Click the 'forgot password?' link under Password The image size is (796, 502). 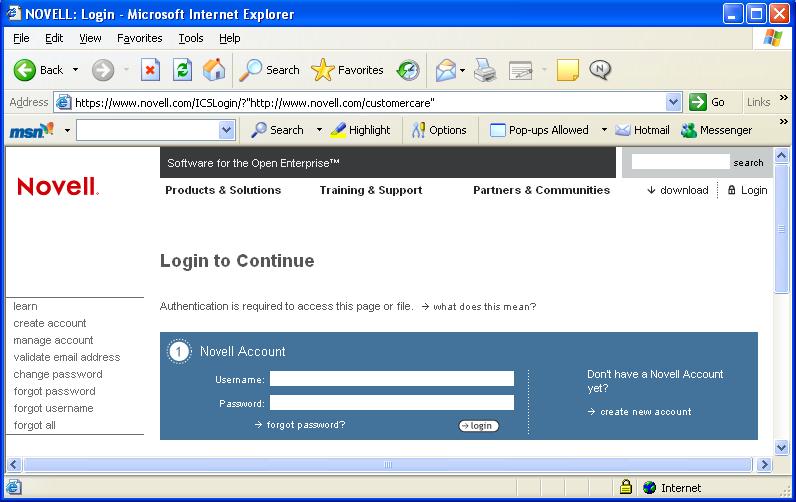[300, 424]
